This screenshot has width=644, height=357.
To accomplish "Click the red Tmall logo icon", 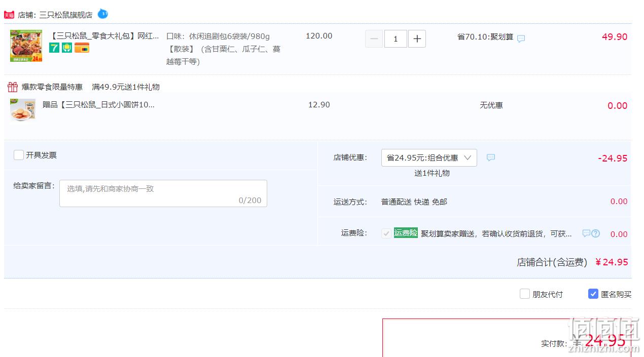I will click(9, 15).
